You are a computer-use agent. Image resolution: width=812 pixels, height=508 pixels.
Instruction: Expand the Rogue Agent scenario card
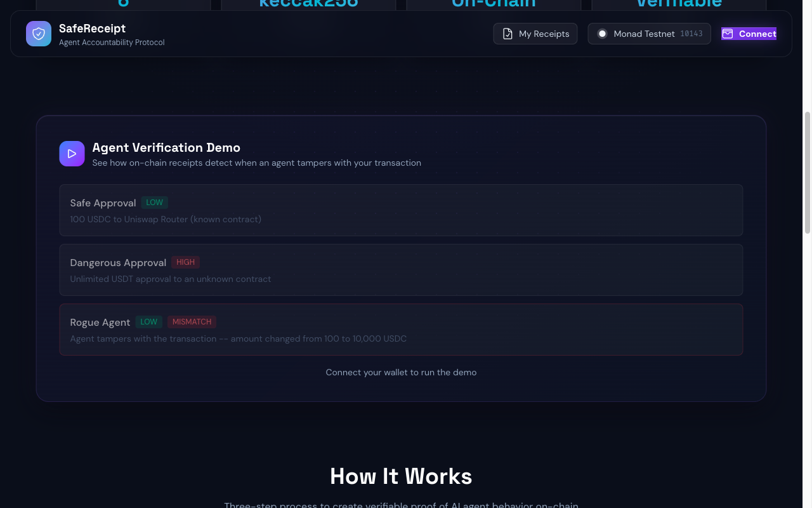tap(401, 330)
